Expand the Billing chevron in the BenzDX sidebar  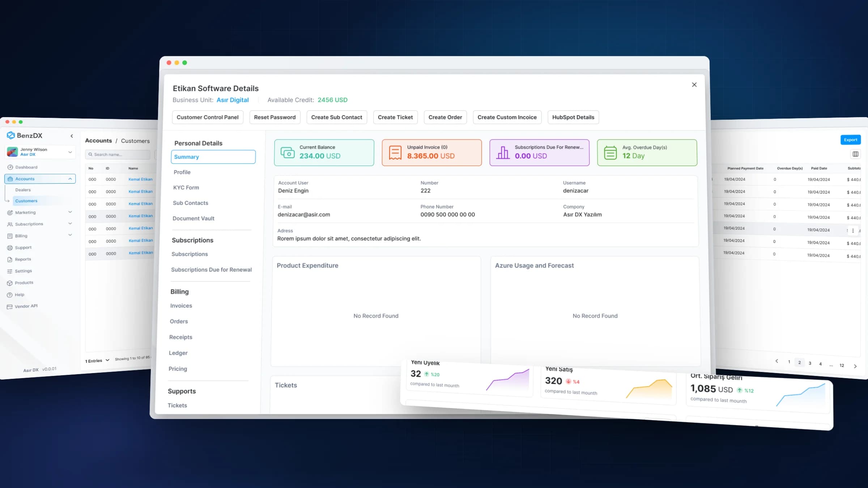pos(70,235)
